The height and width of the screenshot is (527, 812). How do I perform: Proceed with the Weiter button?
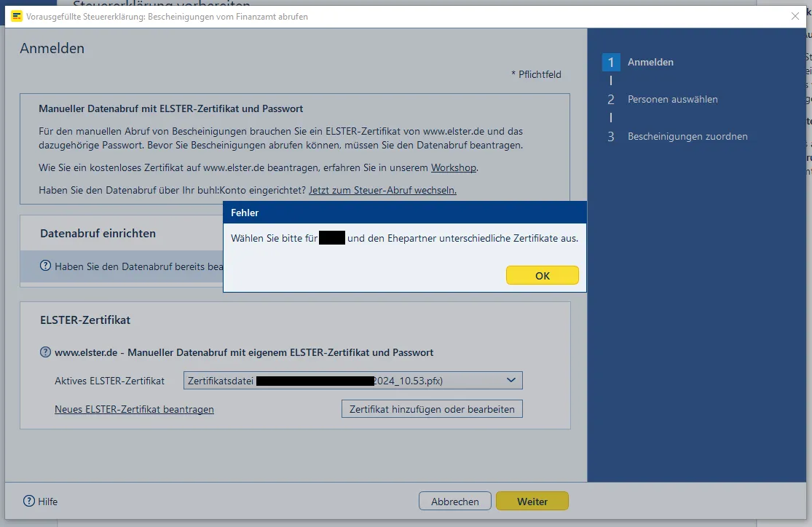click(x=532, y=501)
